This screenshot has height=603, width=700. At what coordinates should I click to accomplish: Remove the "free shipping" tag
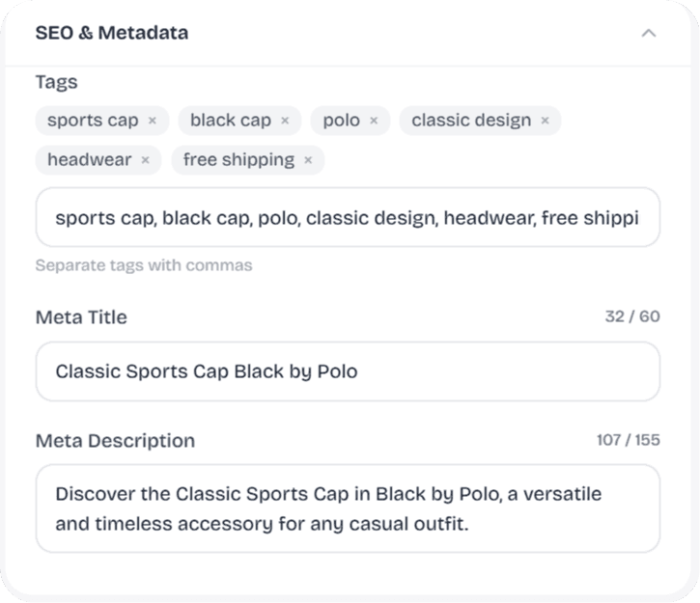pos(308,160)
